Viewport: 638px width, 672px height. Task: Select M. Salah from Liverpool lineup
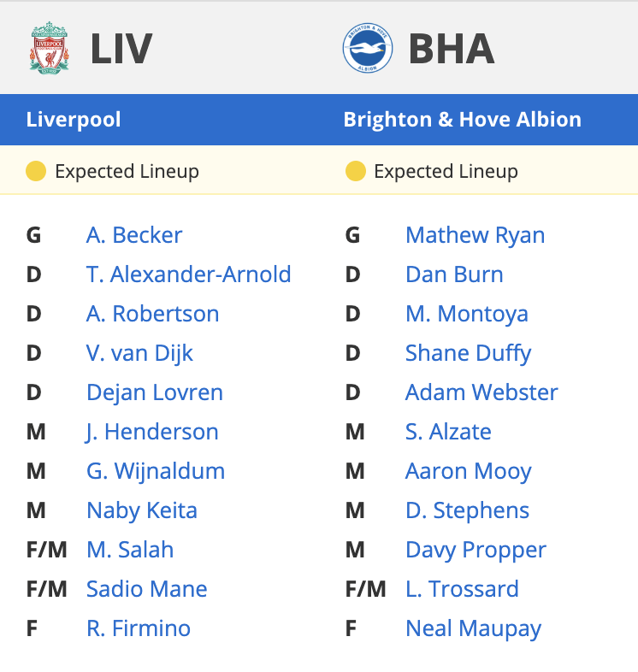click(x=130, y=550)
